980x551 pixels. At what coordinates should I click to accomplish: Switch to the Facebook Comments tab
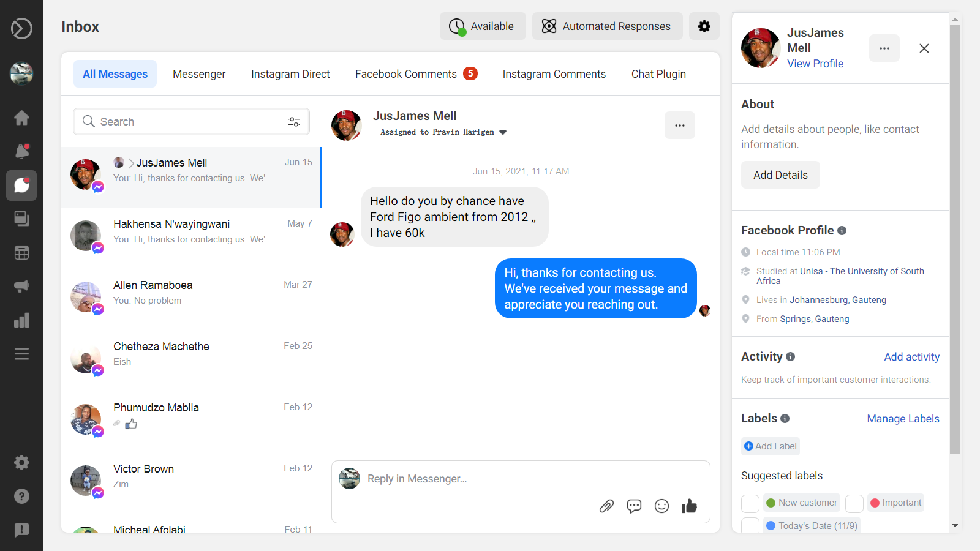tap(406, 74)
